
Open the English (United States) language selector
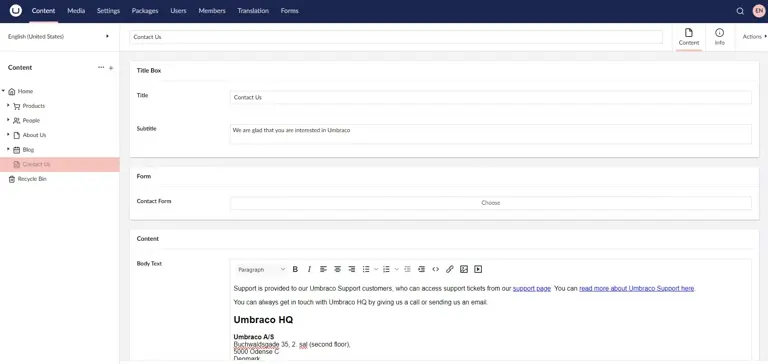tap(59, 37)
